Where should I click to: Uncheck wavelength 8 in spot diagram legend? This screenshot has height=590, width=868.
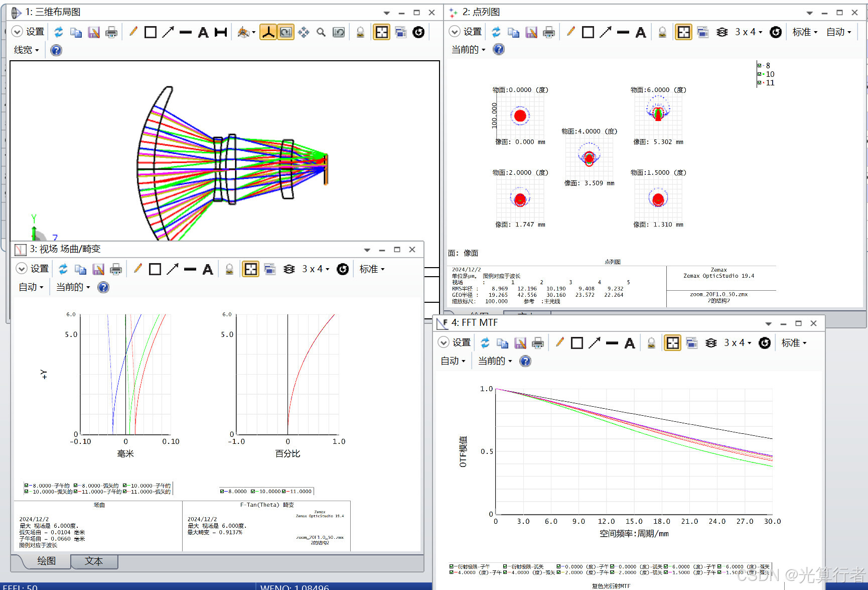[760, 66]
